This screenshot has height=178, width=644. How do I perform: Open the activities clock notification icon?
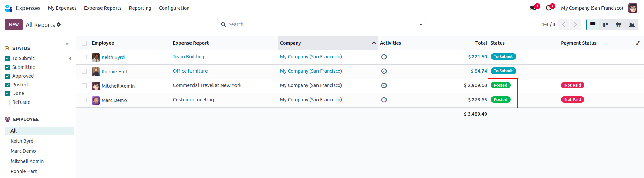[x=549, y=8]
